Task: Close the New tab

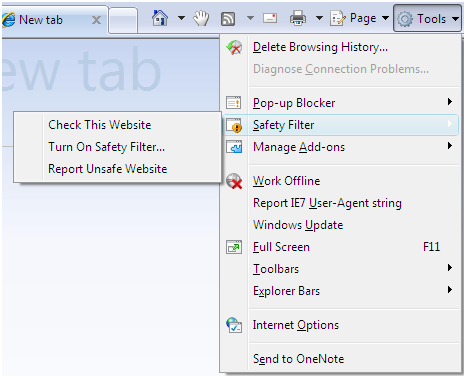Action: (x=96, y=20)
